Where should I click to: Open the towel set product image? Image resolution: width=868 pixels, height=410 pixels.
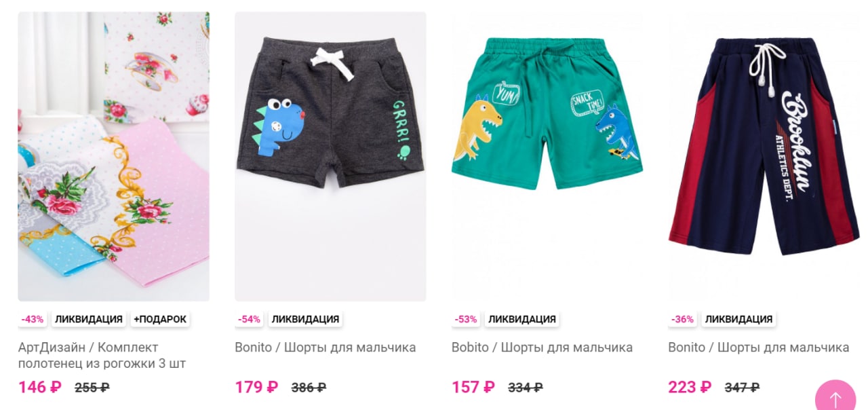coord(114,156)
